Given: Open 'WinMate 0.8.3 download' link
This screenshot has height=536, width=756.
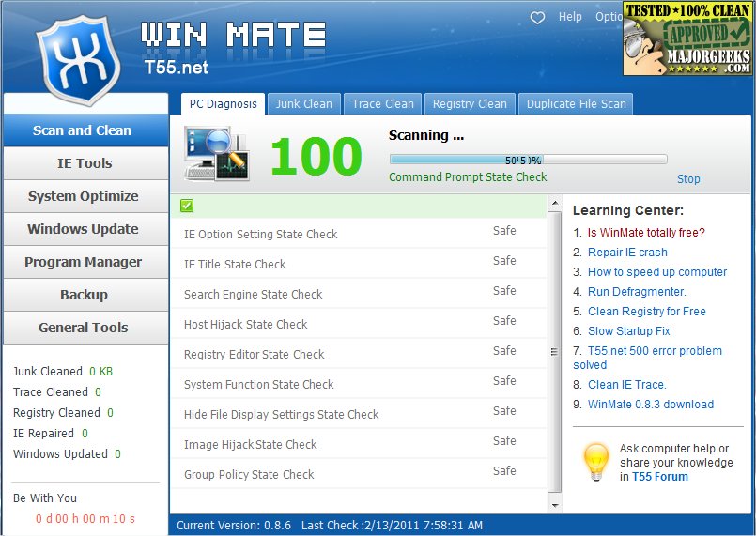Looking at the screenshot, I should coord(651,405).
